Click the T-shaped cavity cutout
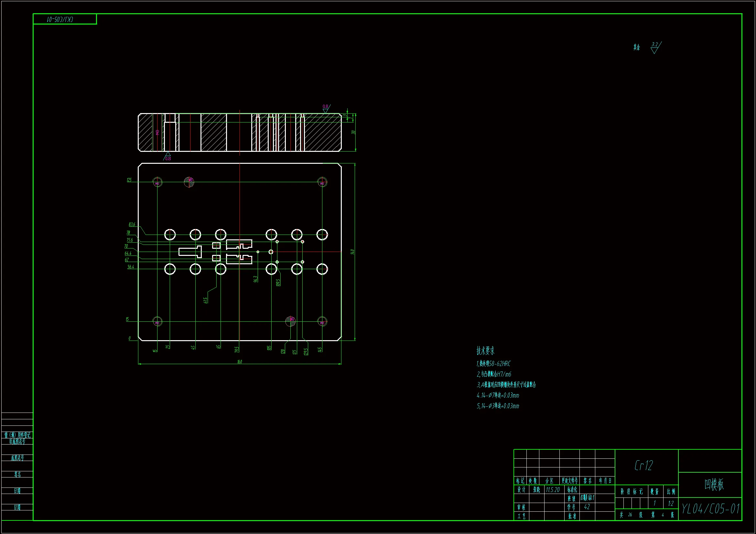Image resolution: width=756 pixels, height=534 pixels. click(x=190, y=252)
